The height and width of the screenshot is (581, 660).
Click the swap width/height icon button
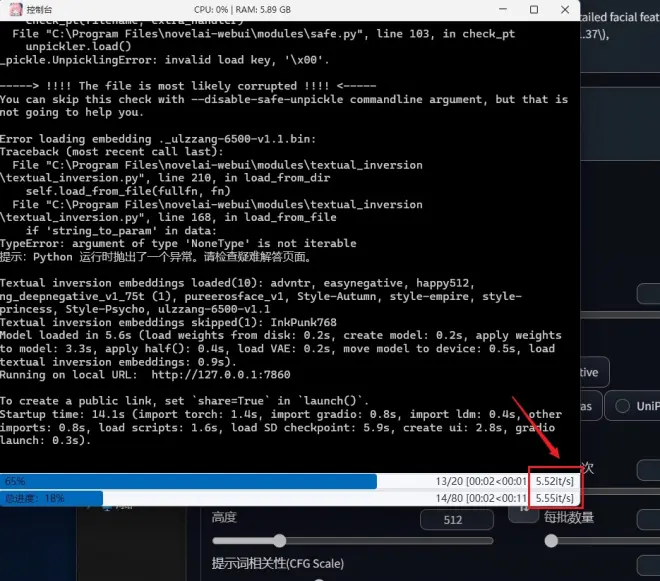pos(520,511)
